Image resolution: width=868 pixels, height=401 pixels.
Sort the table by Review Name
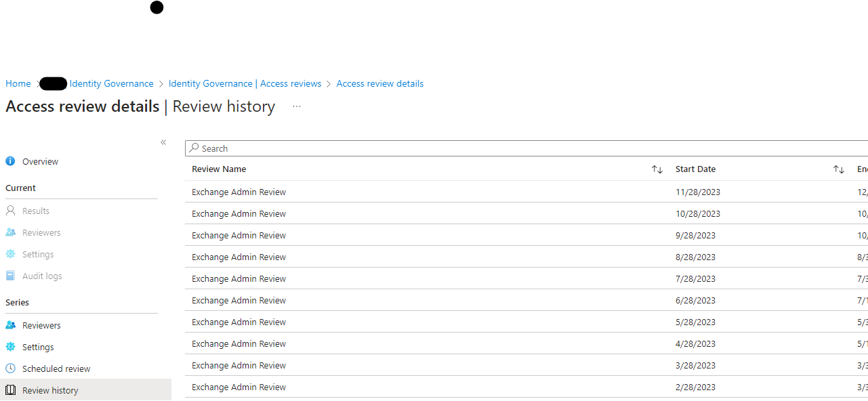tap(656, 169)
